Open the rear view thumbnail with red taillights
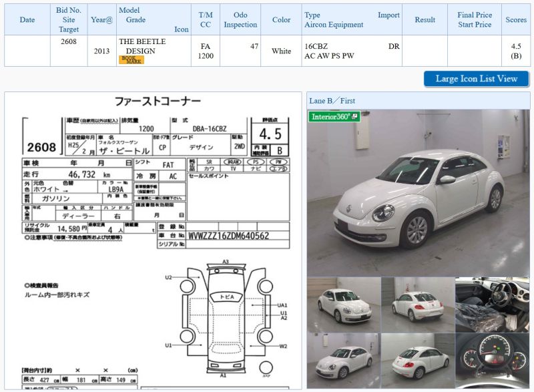The image size is (534, 392). click(x=418, y=305)
